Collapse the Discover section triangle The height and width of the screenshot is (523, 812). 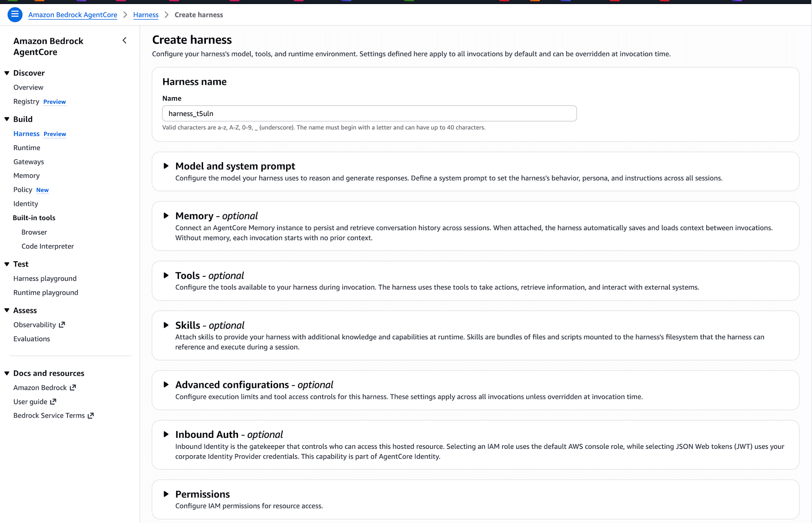(7, 73)
